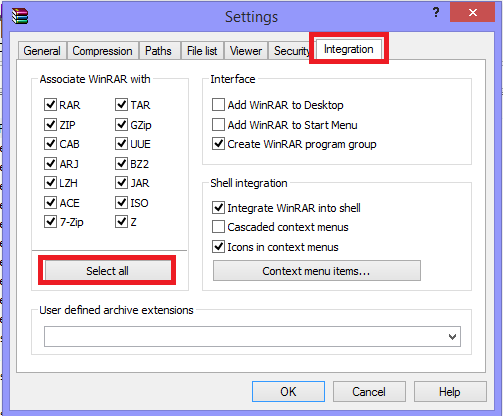The image size is (503, 416).
Task: Open the General tab
Action: (x=42, y=51)
